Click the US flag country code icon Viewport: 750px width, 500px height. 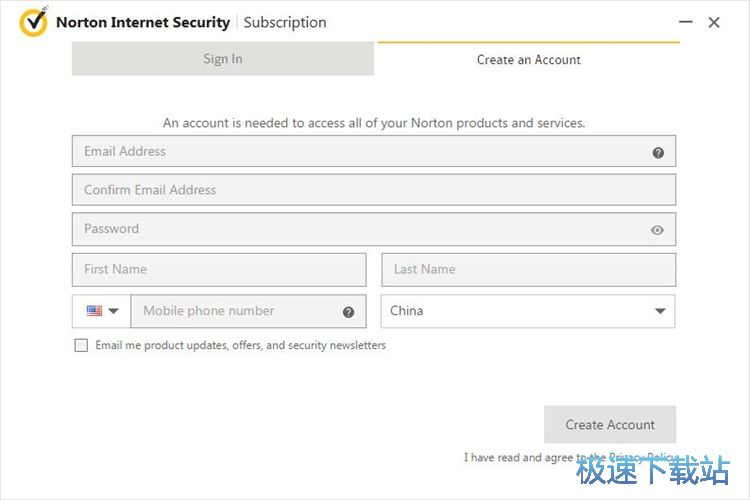coord(94,311)
